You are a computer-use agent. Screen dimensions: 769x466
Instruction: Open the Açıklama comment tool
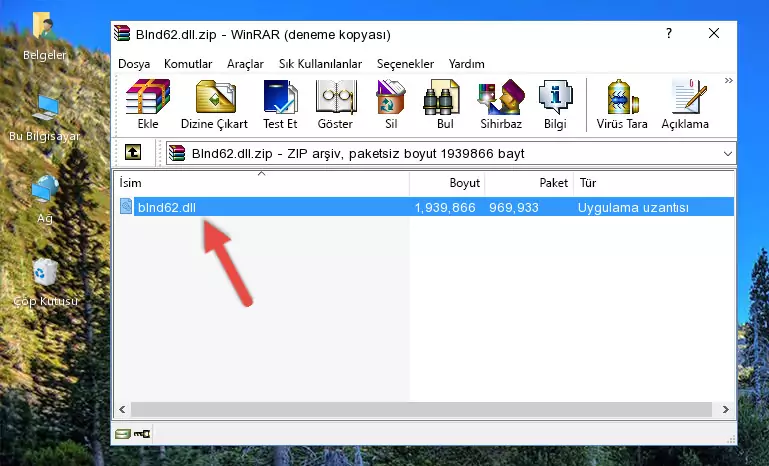[x=685, y=104]
